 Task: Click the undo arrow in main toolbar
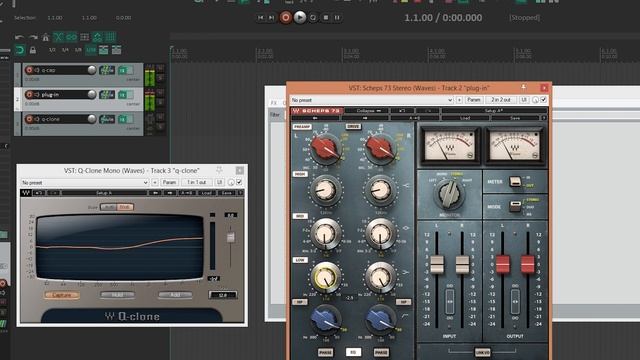[x=19, y=38]
